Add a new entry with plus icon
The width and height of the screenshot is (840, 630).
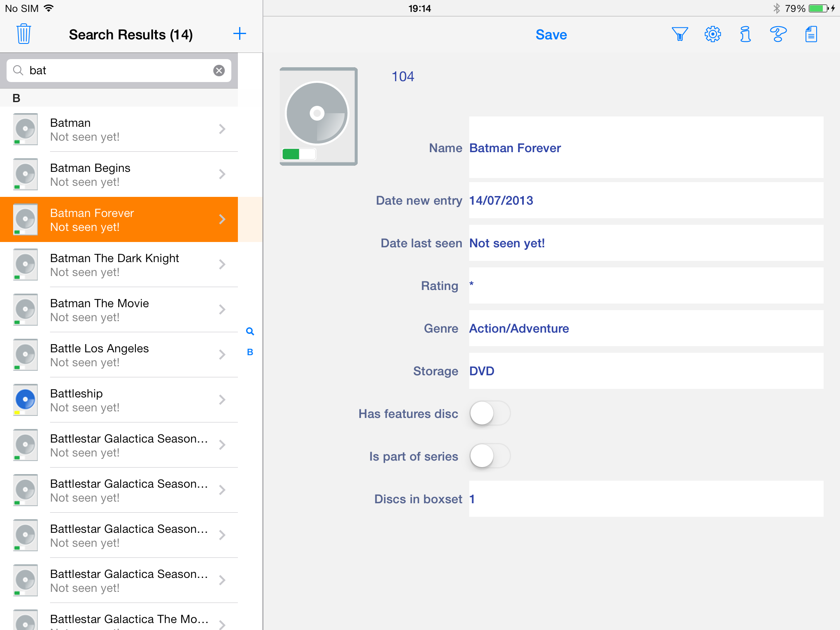pos(240,34)
